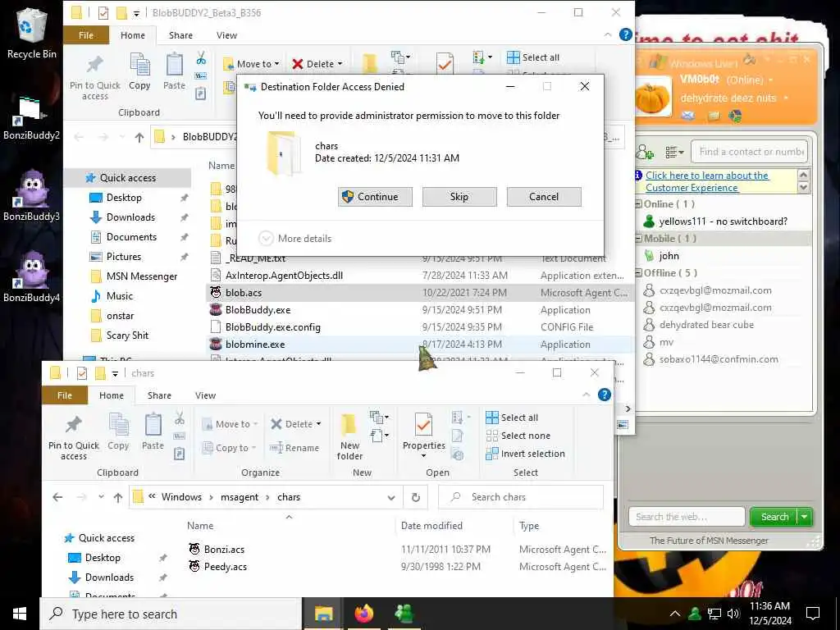Click Properties icon in chars window

[424, 435]
